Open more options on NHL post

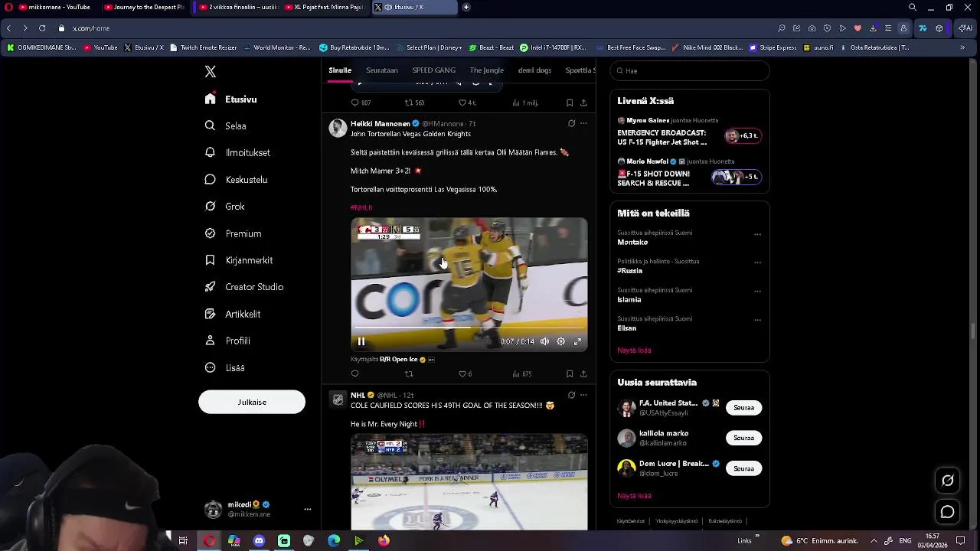click(583, 396)
